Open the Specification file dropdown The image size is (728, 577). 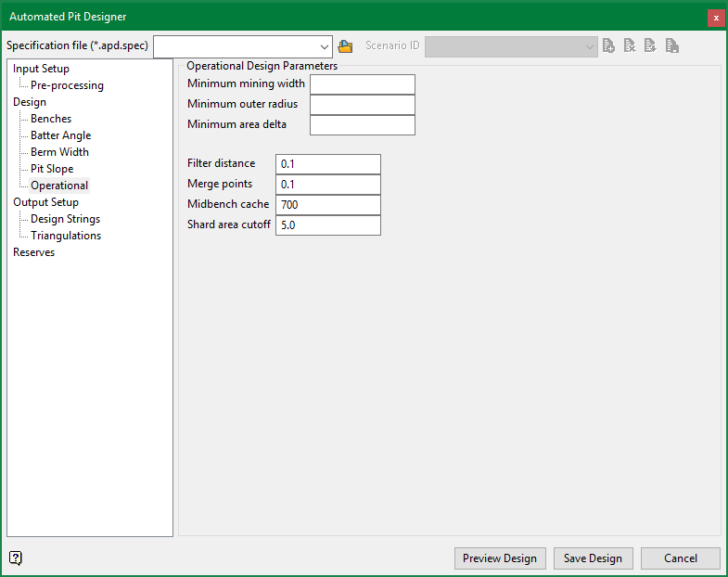click(324, 45)
